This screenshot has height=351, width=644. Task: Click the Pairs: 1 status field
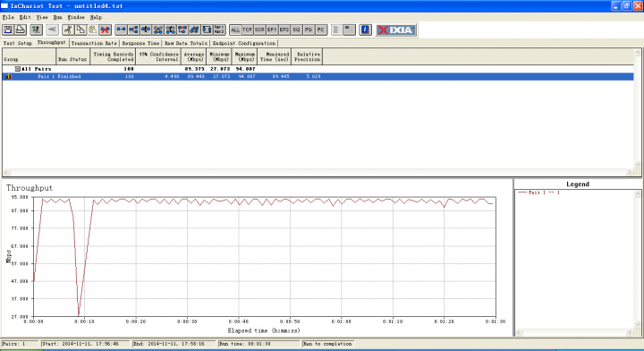[20, 344]
